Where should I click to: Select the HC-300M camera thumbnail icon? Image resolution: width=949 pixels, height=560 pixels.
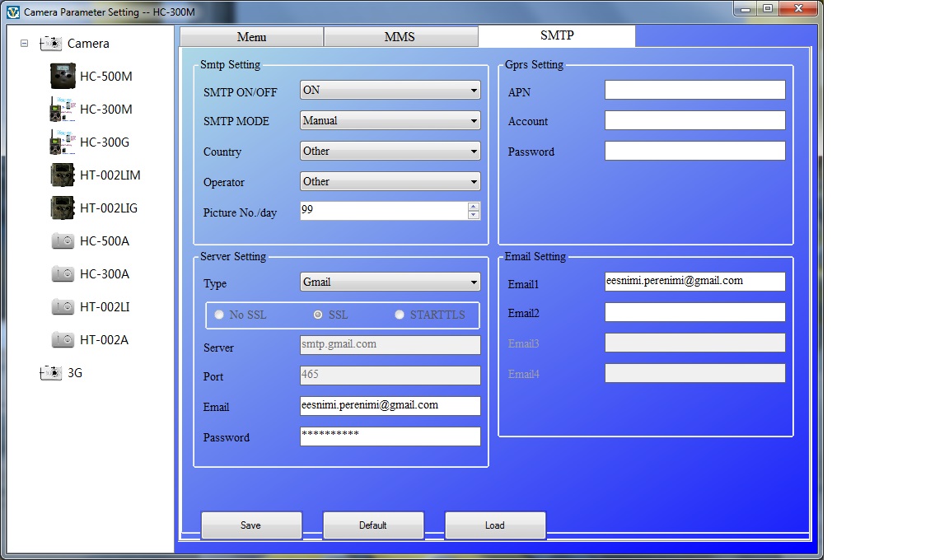point(63,110)
